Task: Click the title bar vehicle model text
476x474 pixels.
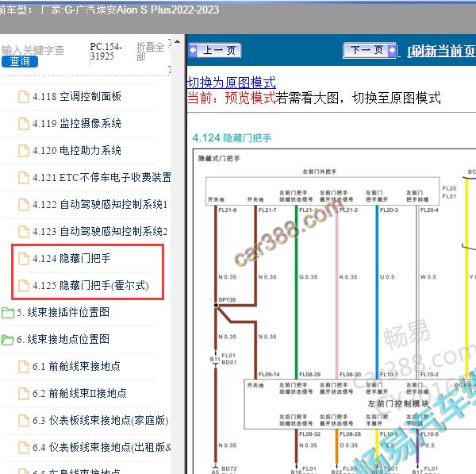Action: pos(109,10)
